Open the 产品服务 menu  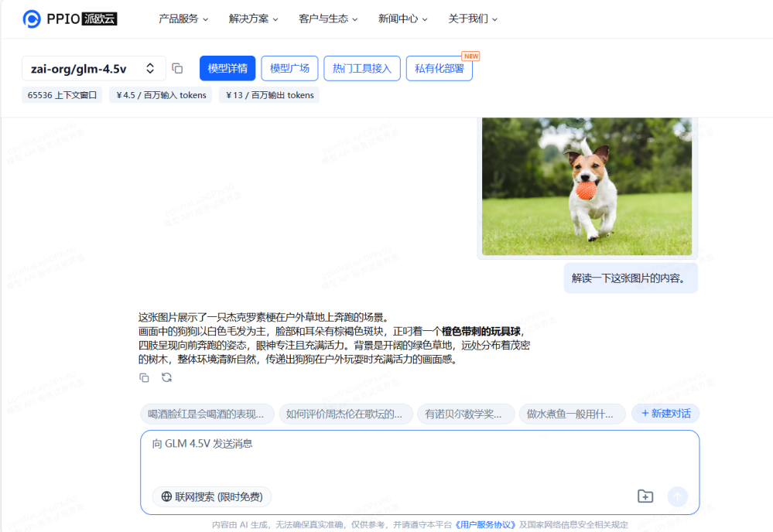(x=179, y=19)
